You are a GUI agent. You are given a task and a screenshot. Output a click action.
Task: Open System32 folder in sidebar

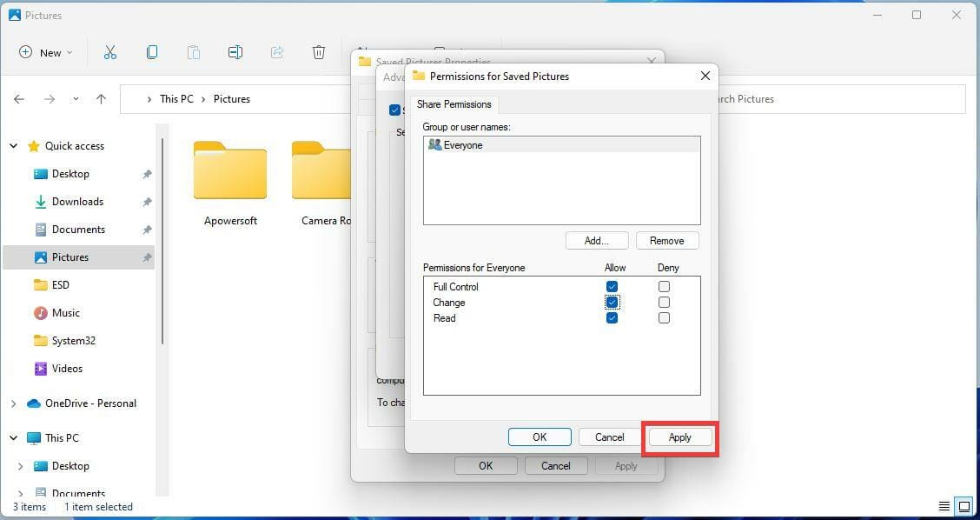tap(74, 340)
